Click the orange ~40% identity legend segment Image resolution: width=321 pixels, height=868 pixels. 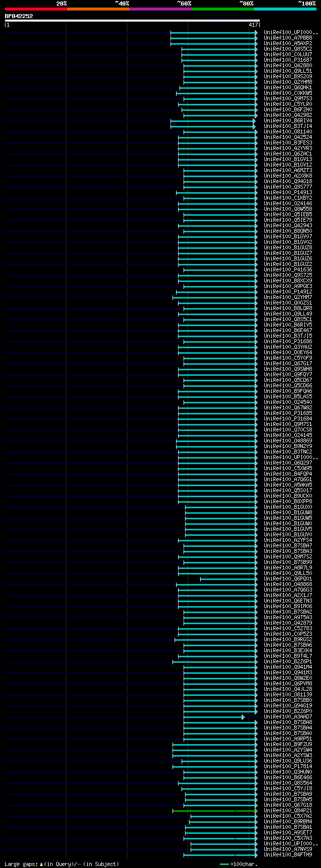pos(98,9)
